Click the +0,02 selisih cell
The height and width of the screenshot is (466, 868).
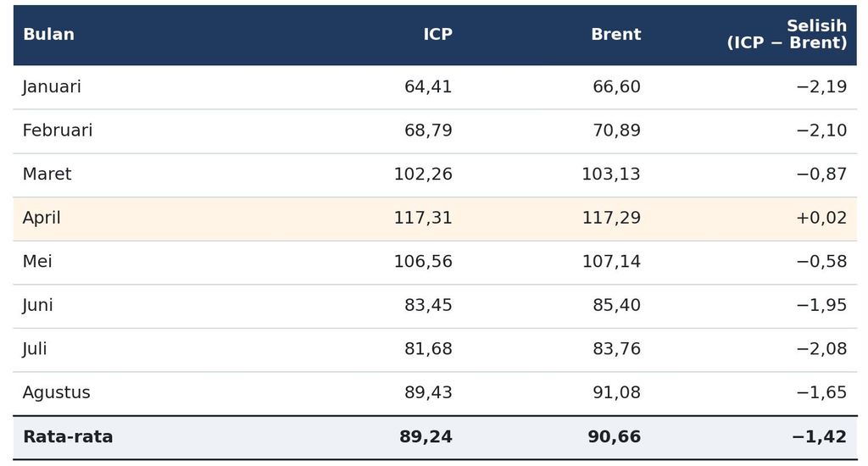click(x=821, y=218)
